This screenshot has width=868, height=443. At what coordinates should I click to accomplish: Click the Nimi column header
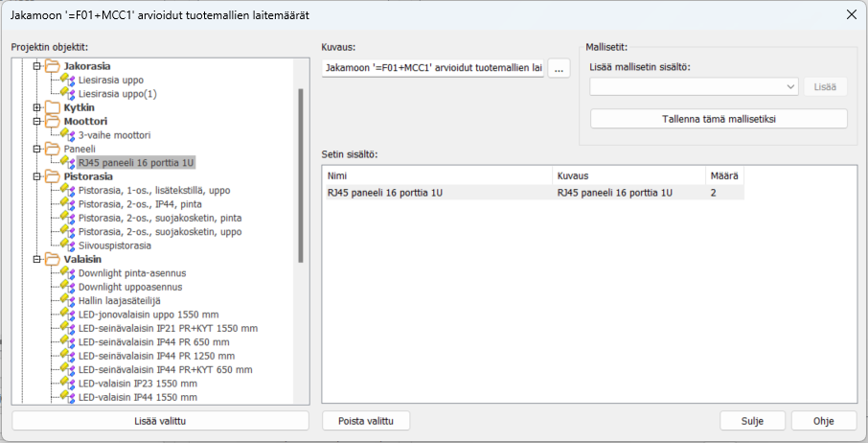437,176
